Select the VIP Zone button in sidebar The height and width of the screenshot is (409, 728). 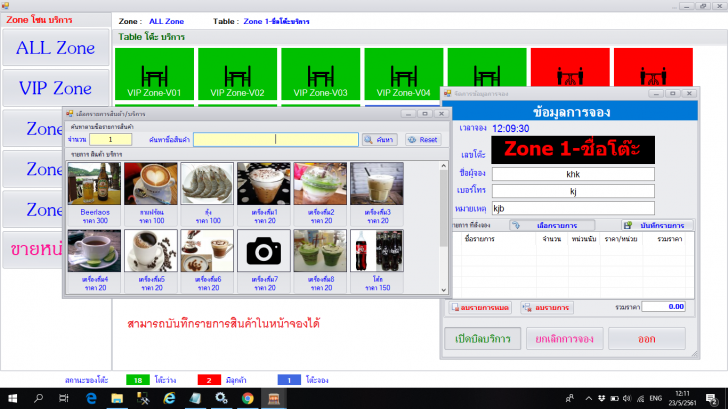click(x=55, y=88)
